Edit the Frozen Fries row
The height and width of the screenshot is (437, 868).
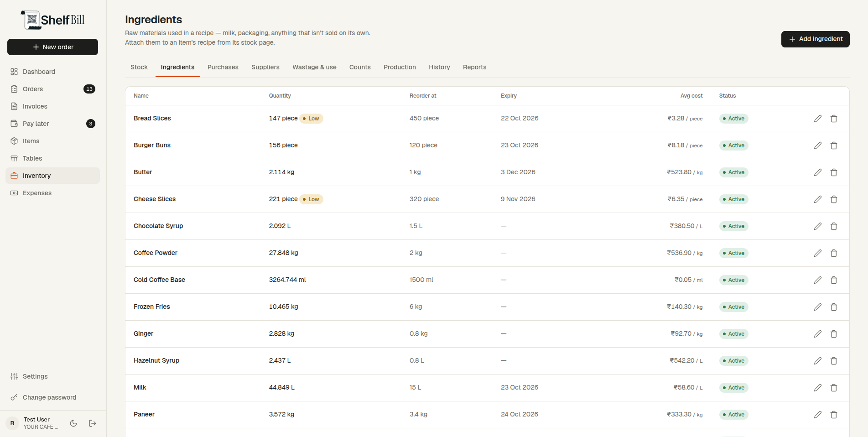818,307
